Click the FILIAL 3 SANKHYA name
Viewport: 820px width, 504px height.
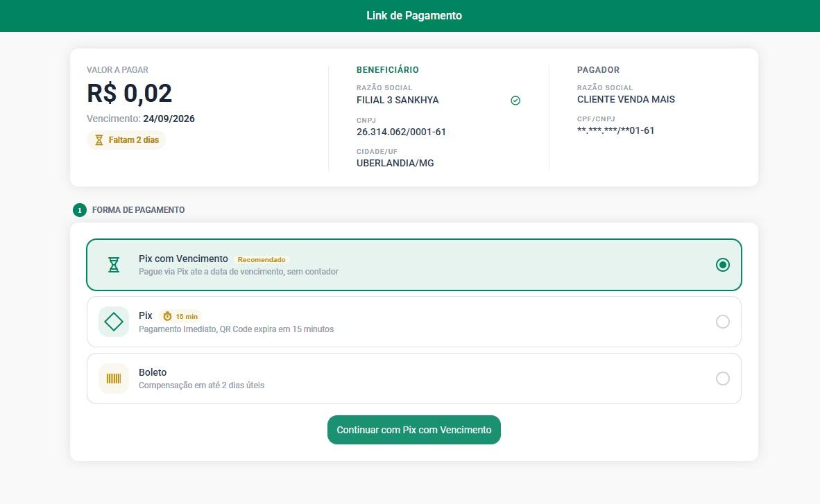(398, 100)
